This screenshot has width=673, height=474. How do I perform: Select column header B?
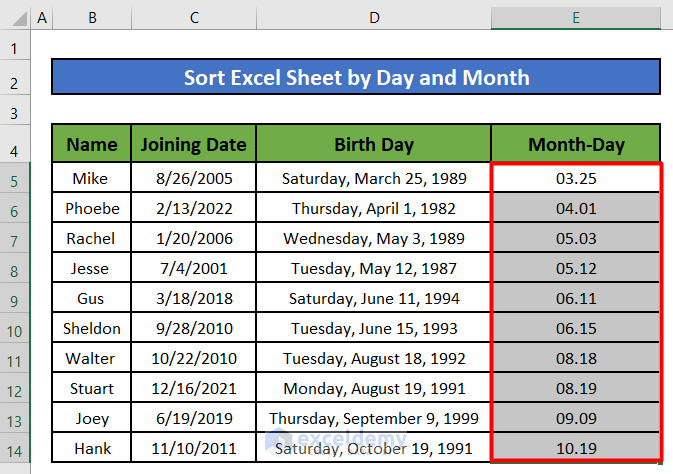92,17
